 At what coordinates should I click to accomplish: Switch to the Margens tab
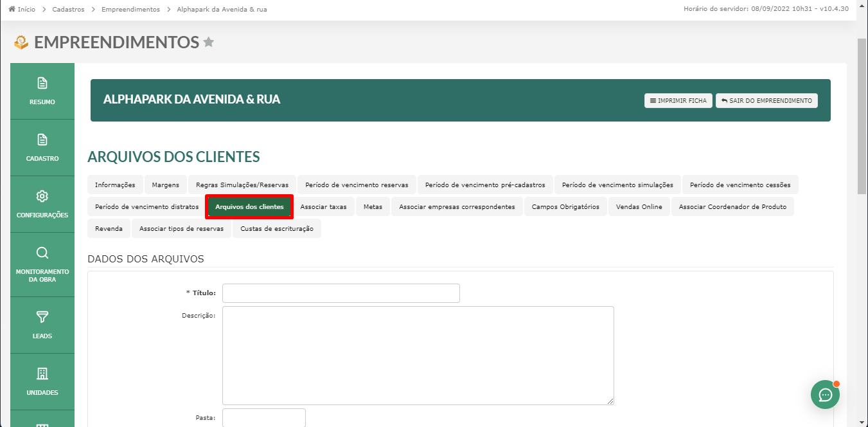click(166, 185)
